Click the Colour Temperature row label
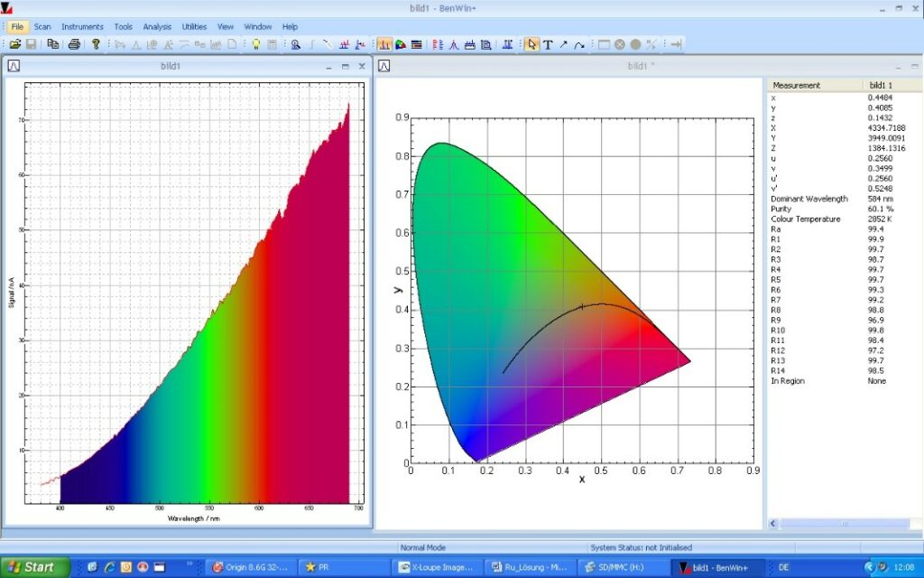 point(806,219)
